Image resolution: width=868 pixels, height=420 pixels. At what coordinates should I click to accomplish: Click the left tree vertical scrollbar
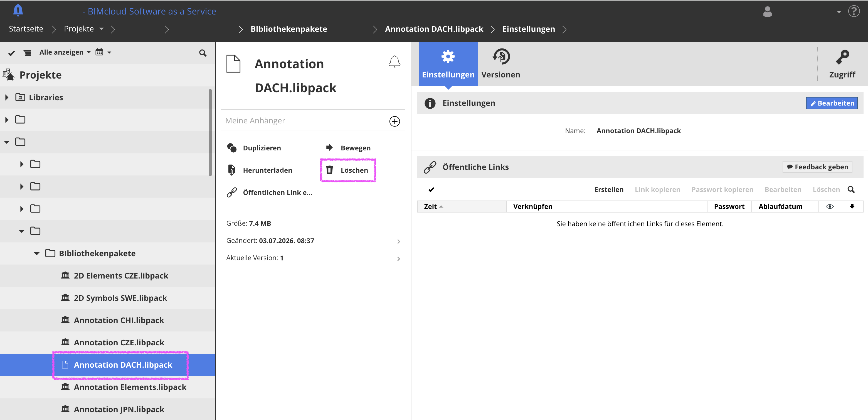[x=210, y=132]
